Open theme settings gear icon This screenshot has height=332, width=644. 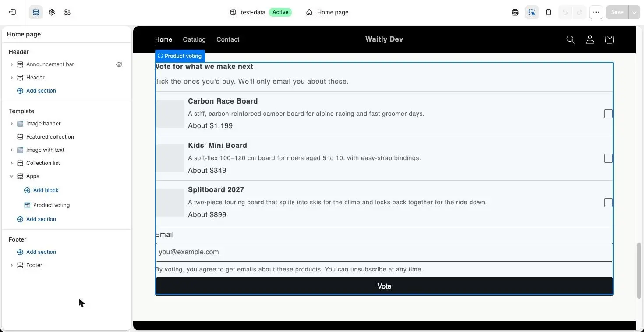click(52, 12)
